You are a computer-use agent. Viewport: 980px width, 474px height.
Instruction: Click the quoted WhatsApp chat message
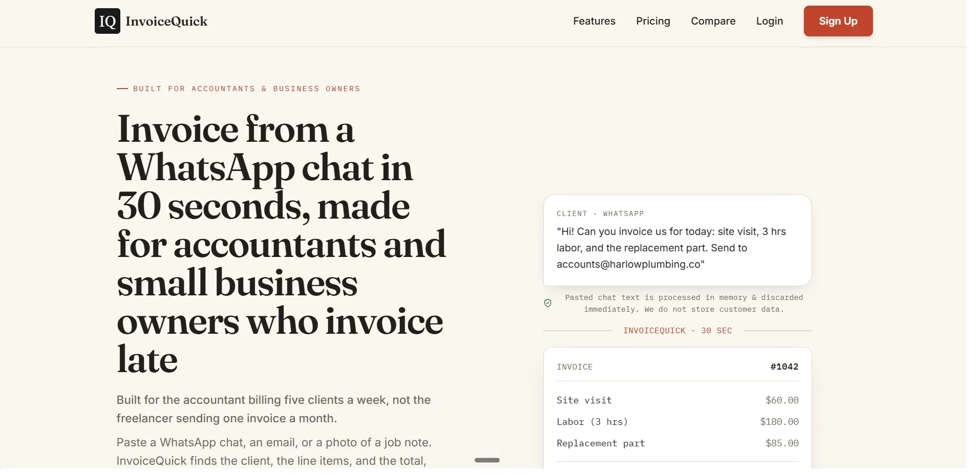671,248
